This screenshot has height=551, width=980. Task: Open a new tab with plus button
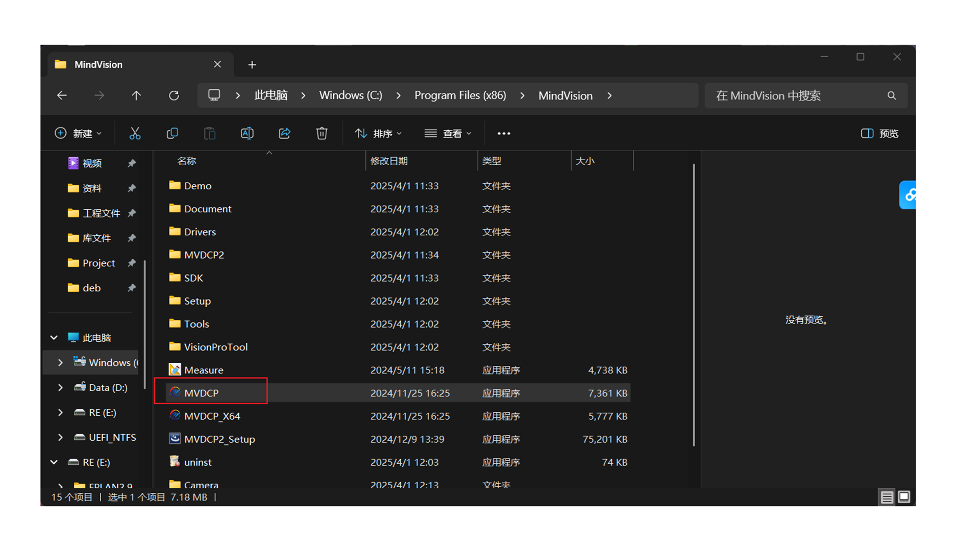pyautogui.click(x=252, y=65)
